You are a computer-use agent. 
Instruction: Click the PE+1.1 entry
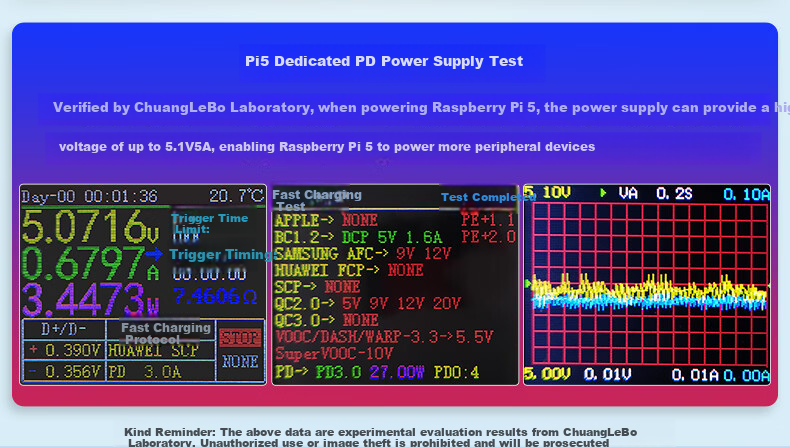[x=488, y=220]
